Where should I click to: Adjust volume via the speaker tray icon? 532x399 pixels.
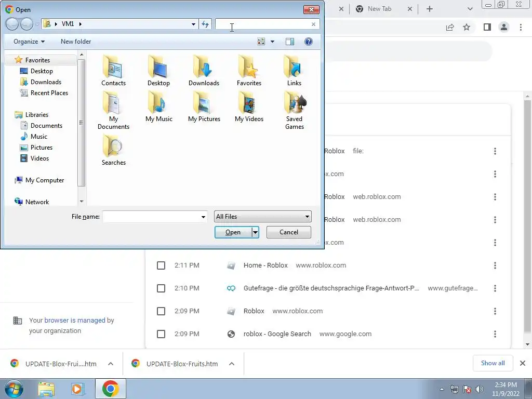(480, 389)
